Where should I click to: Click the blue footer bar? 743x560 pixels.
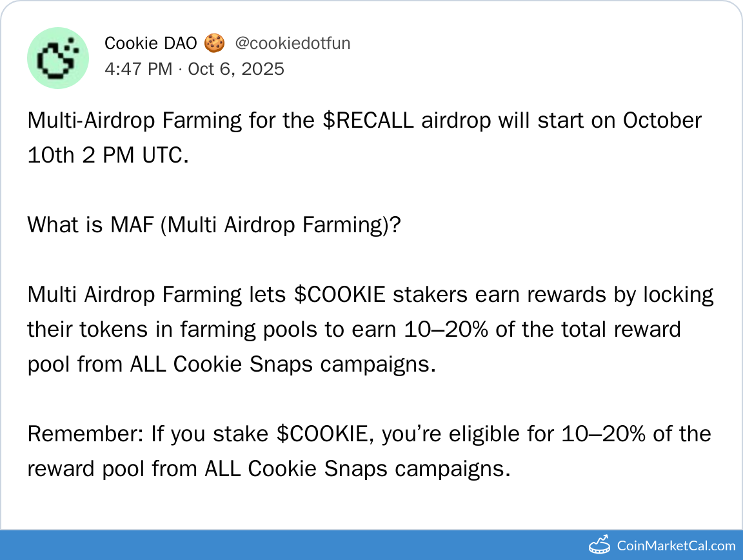(x=290, y=545)
